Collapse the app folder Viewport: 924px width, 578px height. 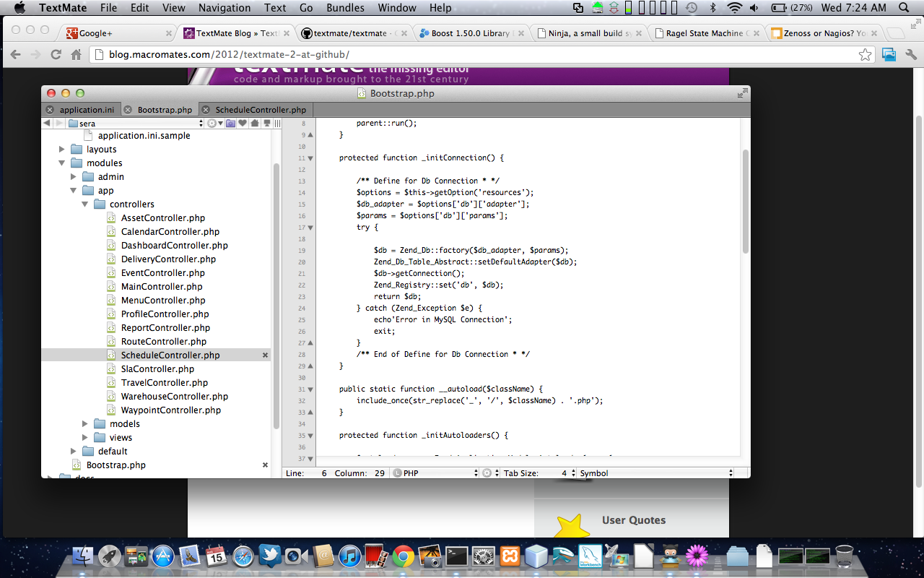click(74, 191)
